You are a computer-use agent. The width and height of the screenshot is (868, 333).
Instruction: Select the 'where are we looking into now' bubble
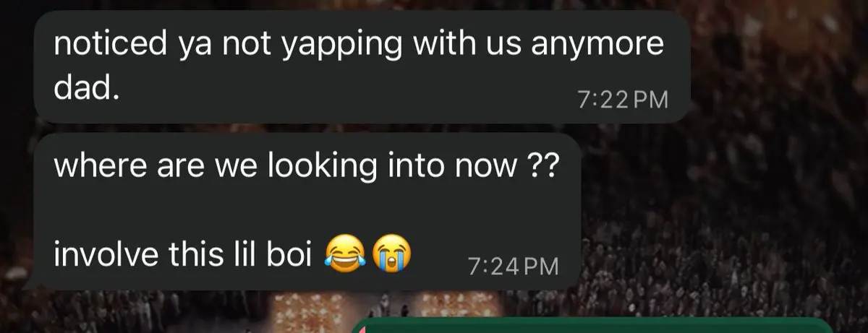pos(307,211)
